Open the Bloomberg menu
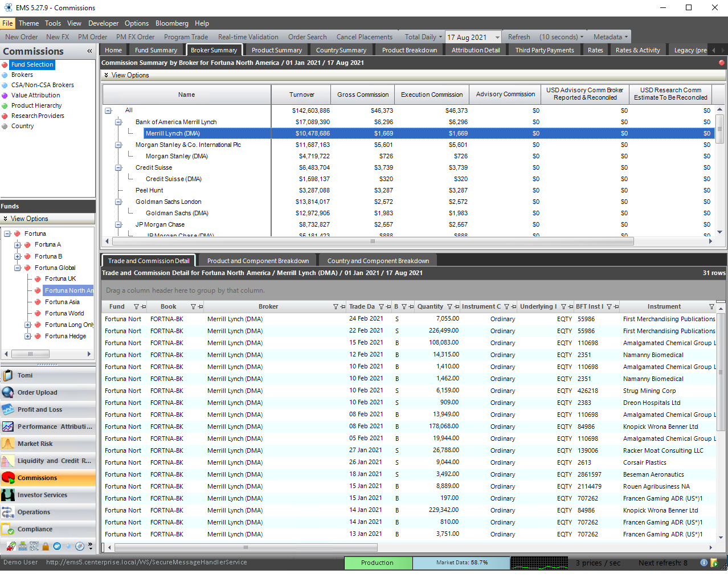The width and height of the screenshot is (728, 582). tap(171, 23)
